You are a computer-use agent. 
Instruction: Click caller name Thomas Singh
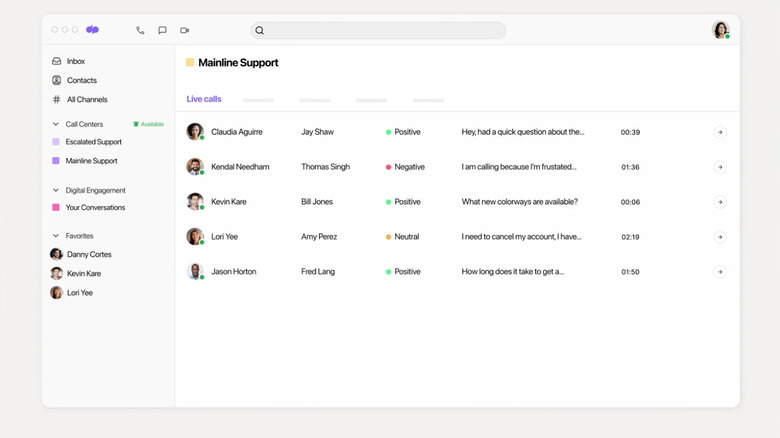click(x=325, y=167)
